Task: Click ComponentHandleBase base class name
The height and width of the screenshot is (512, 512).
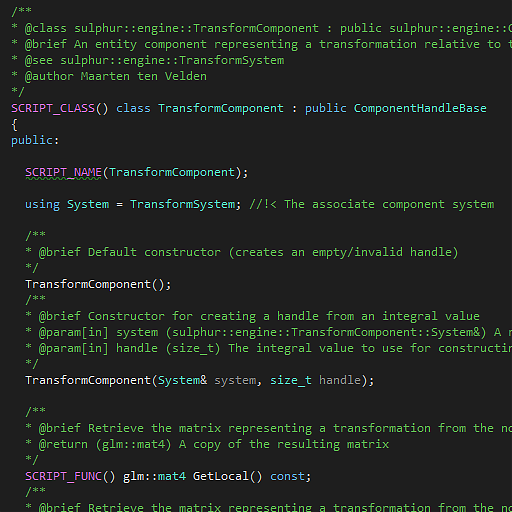Action: coord(420,108)
